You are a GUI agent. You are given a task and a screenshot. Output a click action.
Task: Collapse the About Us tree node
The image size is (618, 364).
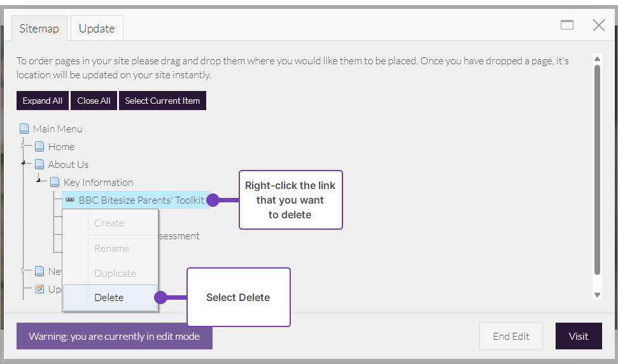tap(24, 164)
